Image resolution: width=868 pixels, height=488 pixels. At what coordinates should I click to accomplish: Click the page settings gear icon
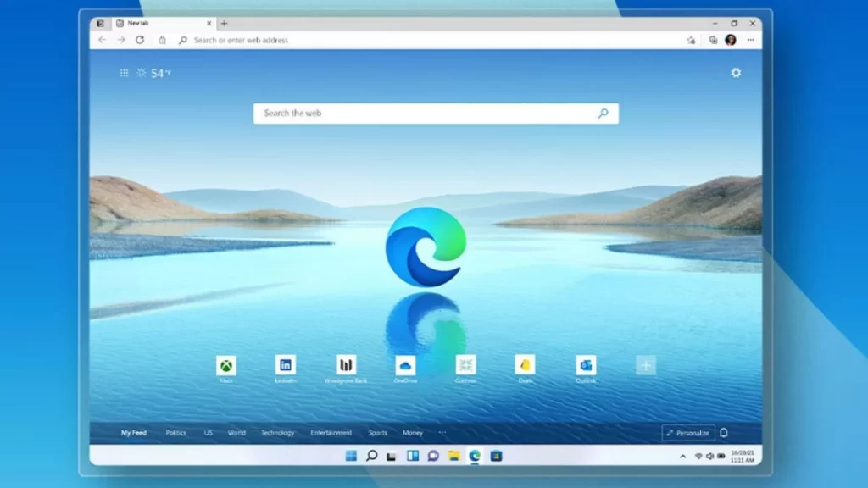coord(736,73)
